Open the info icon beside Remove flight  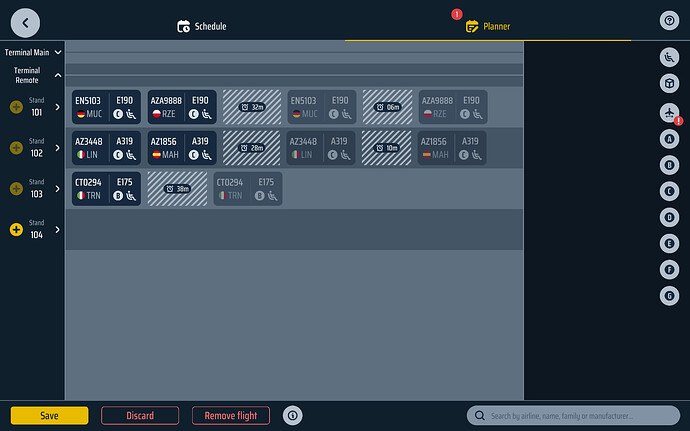[292, 415]
